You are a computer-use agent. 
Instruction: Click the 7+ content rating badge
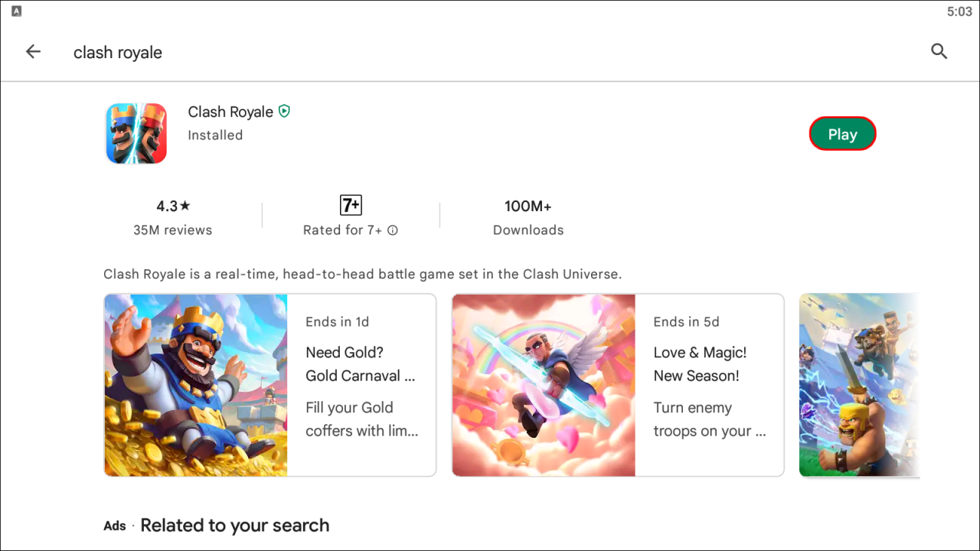tap(350, 204)
